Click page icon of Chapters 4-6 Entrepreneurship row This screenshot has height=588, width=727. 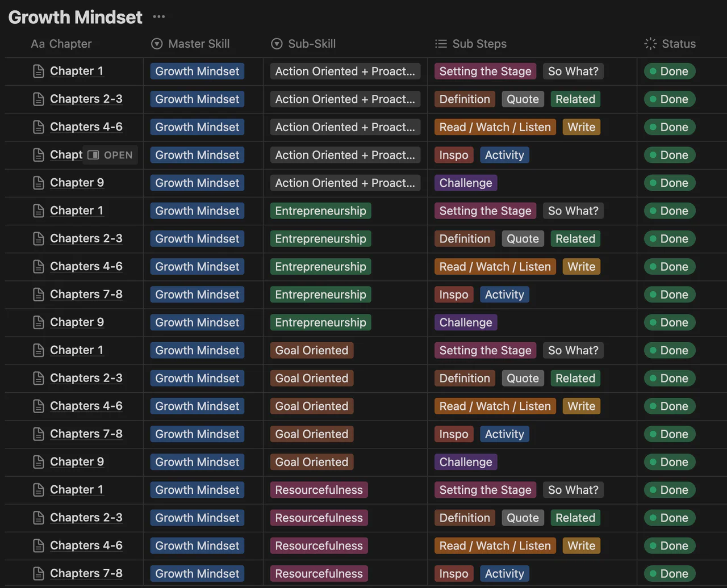point(38,266)
